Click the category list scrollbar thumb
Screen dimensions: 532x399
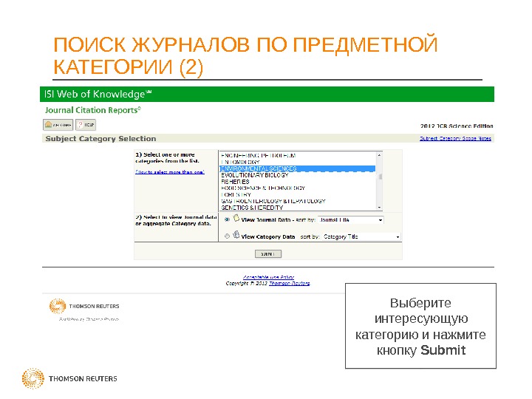coord(380,177)
